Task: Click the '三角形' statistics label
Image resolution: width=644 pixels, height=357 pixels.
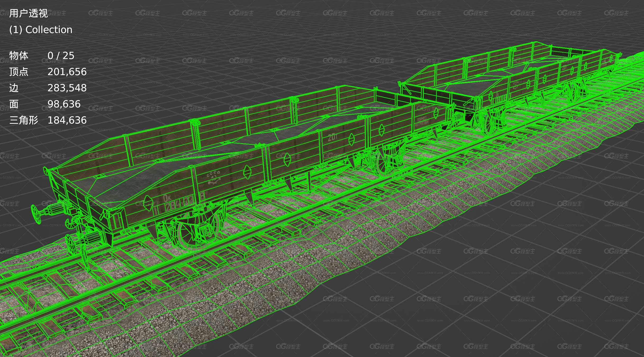Action: click(24, 120)
